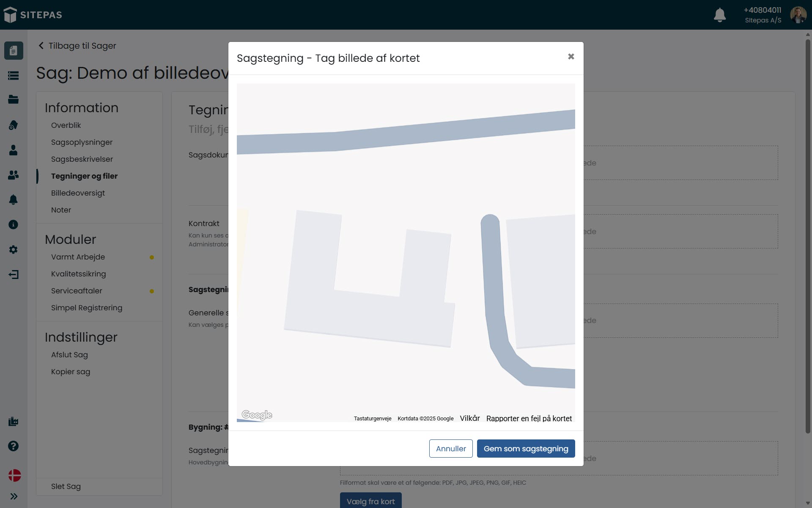Open the Tegninger og filer section
Image resolution: width=812 pixels, height=508 pixels.
point(84,176)
